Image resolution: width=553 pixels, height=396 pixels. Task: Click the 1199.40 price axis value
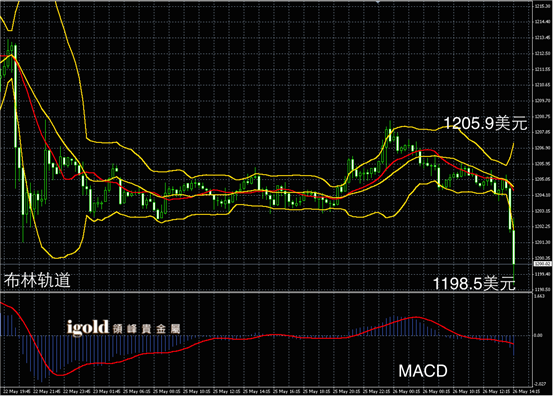(x=542, y=274)
